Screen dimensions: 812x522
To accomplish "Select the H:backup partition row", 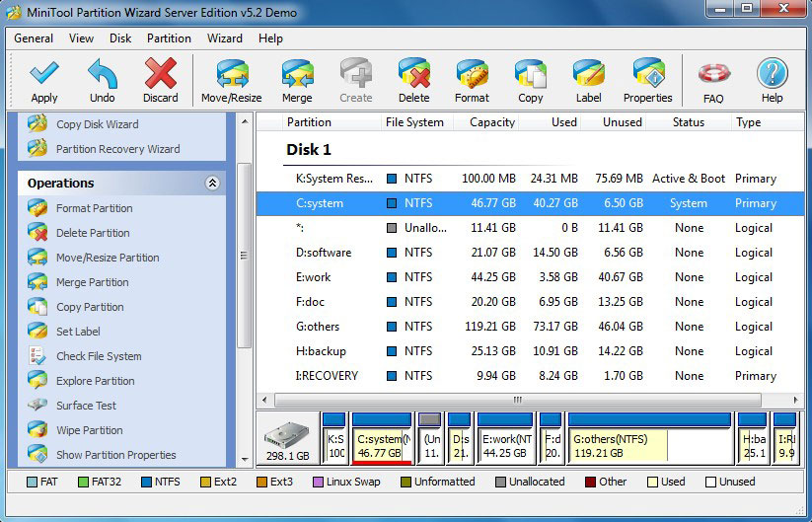I will click(x=530, y=351).
